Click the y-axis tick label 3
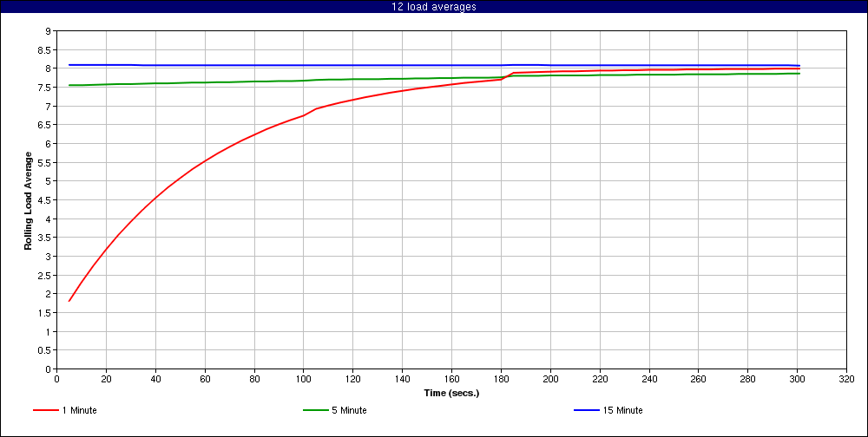This screenshot has width=868, height=437. (x=49, y=256)
